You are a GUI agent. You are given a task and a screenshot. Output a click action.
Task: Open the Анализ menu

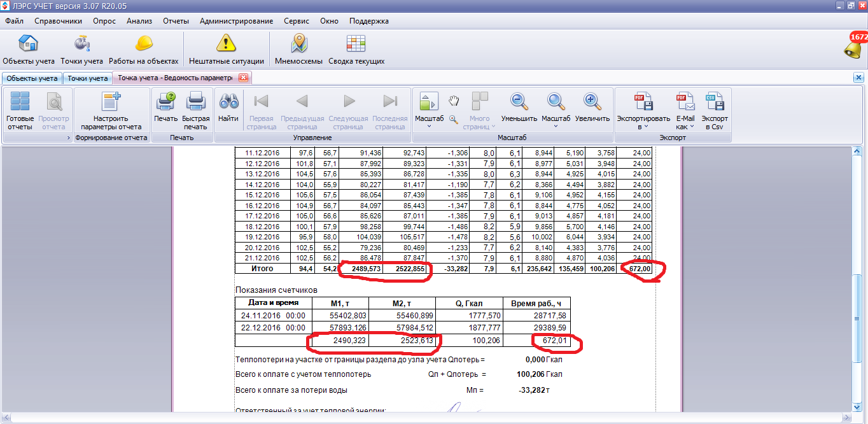tap(139, 21)
